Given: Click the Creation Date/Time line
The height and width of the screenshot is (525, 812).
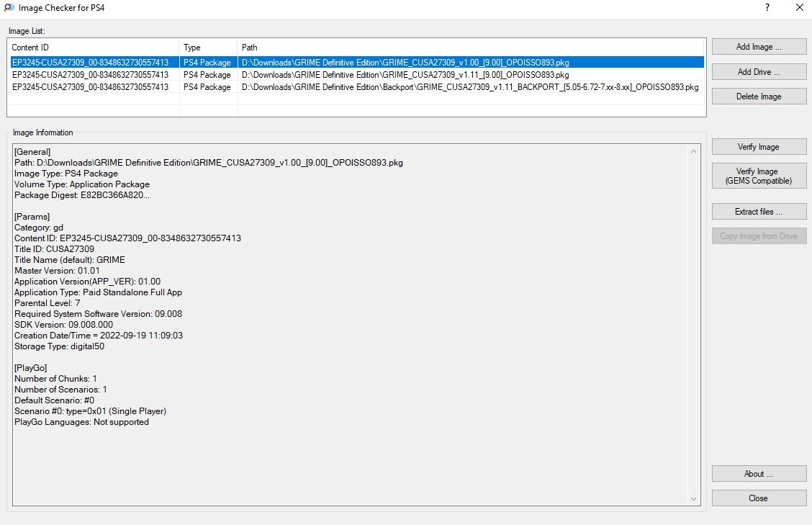Looking at the screenshot, I should pyautogui.click(x=99, y=336).
